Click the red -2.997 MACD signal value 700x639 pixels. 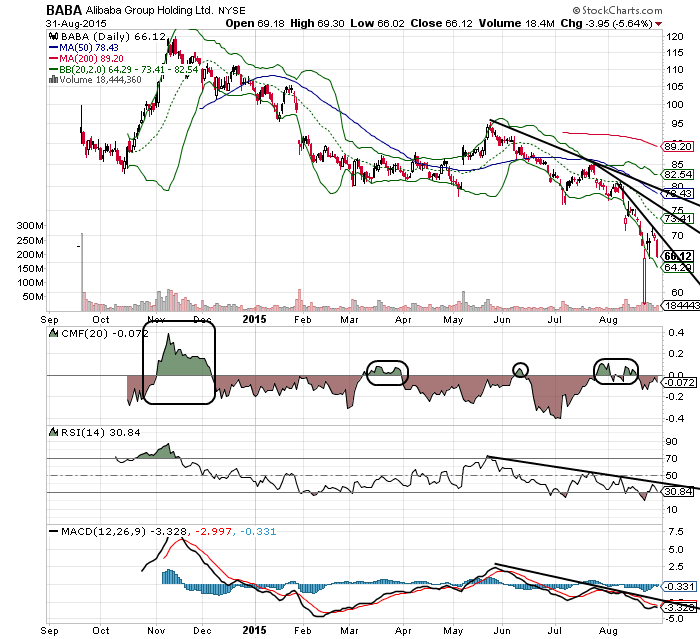point(212,531)
